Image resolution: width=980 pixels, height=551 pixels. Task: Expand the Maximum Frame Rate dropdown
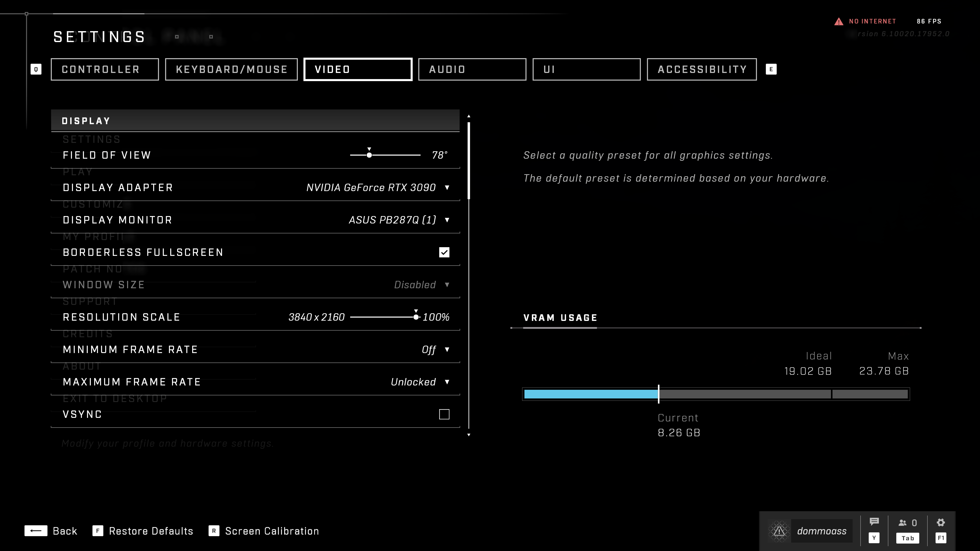pos(447,382)
